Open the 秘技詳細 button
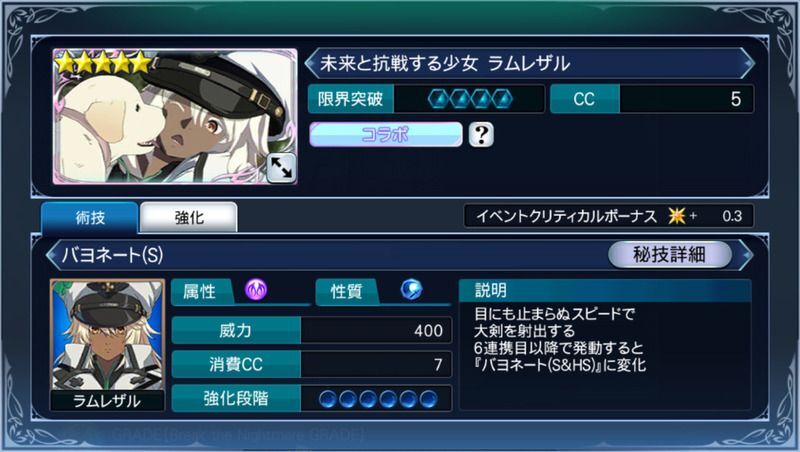Screen dimensions: 800x452 click(x=669, y=254)
